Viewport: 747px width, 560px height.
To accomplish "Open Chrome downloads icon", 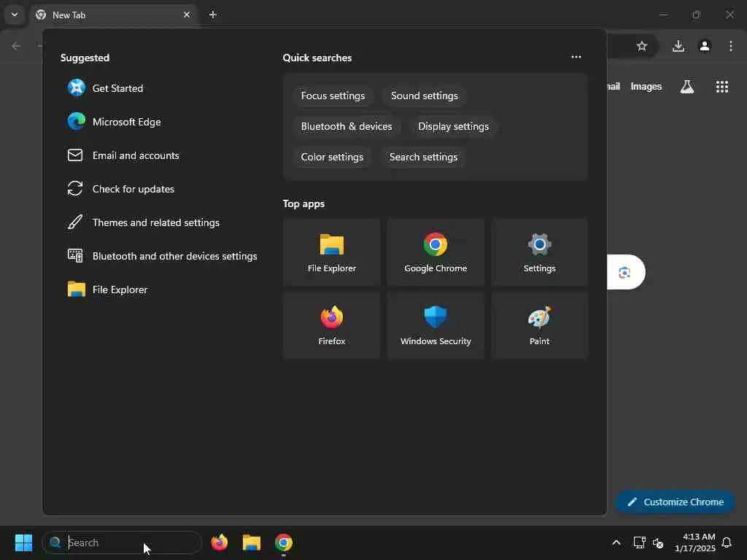I will coord(678,46).
